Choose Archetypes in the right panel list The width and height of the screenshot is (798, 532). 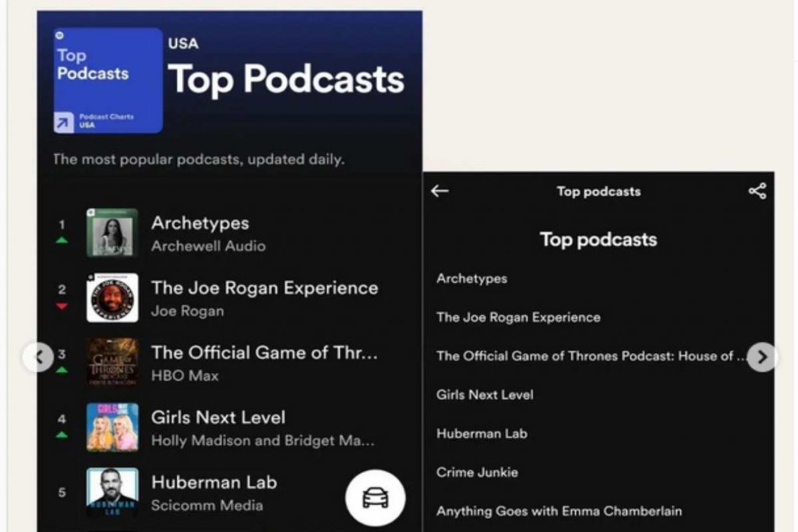[471, 279]
